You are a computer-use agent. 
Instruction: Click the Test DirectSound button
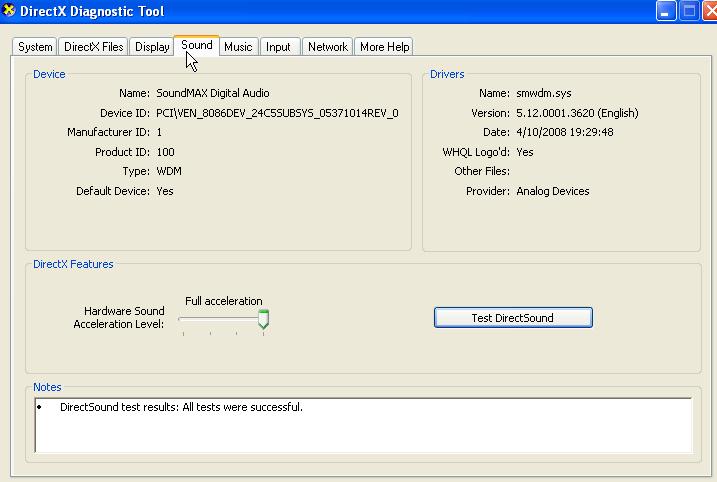click(x=513, y=318)
